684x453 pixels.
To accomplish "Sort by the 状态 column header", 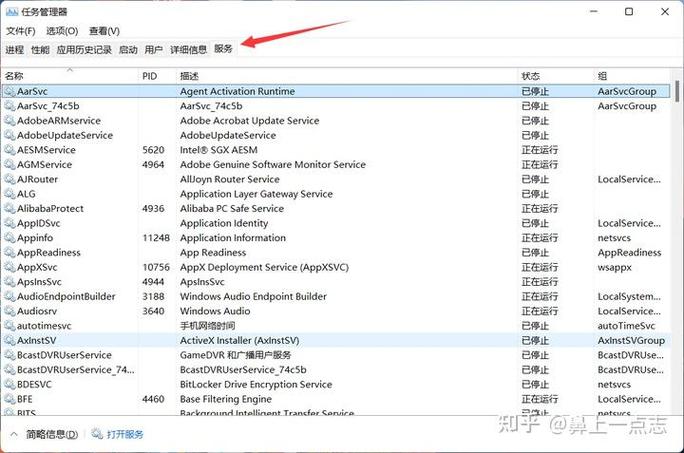I will point(556,76).
